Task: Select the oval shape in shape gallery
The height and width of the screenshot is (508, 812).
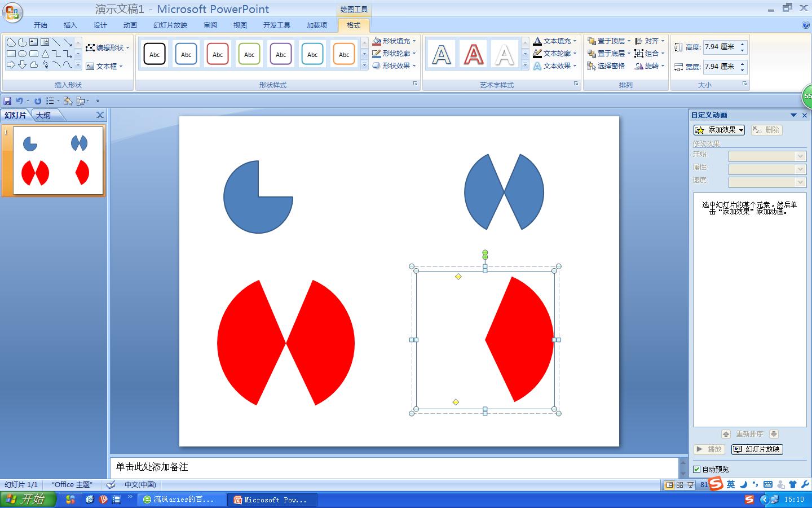Action: coord(22,54)
